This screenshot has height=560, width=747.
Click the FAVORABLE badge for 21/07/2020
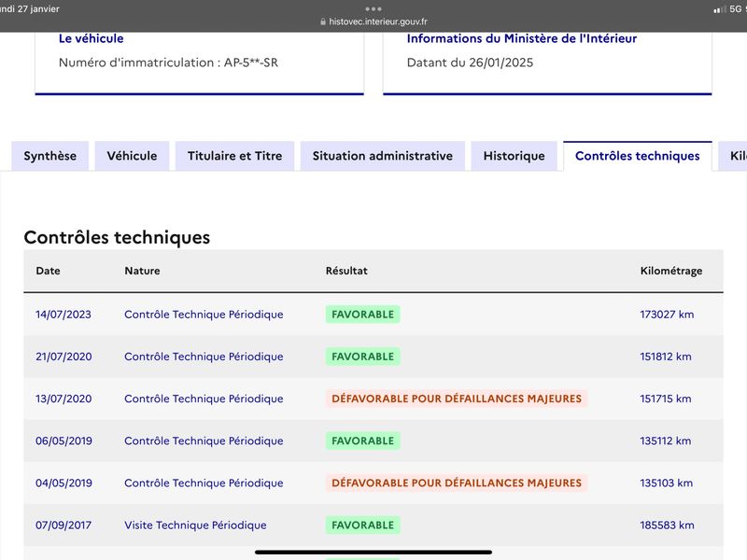[362, 357]
